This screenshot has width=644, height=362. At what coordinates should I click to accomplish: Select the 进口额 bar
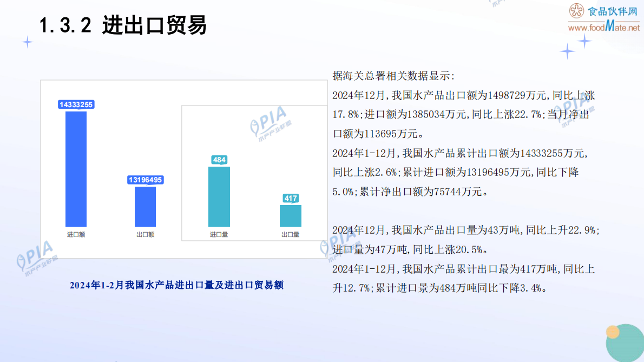(77, 168)
